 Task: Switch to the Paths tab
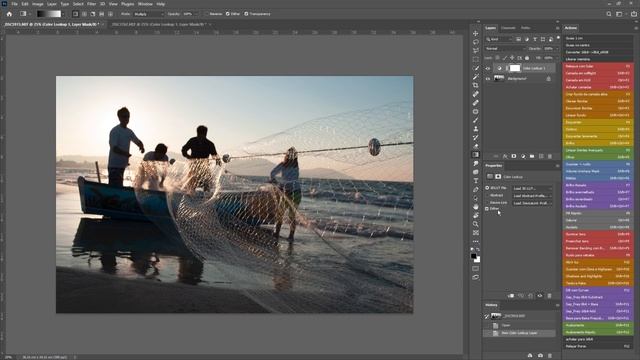pos(526,28)
